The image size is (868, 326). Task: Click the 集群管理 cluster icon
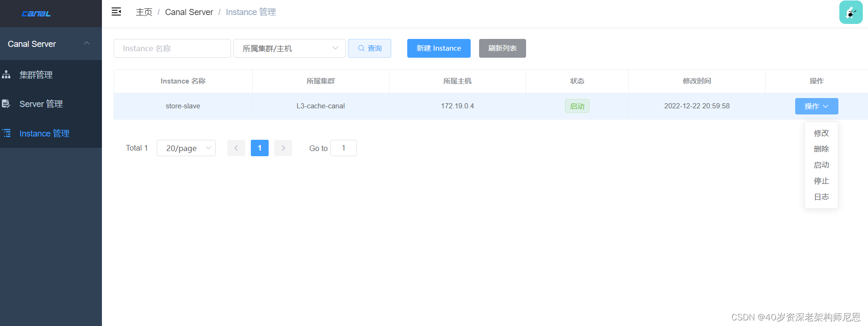(x=6, y=75)
